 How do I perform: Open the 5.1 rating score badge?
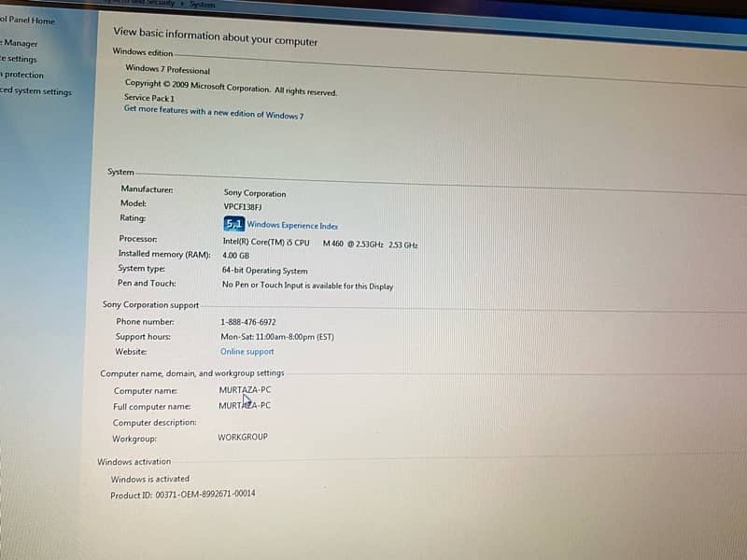click(233, 224)
